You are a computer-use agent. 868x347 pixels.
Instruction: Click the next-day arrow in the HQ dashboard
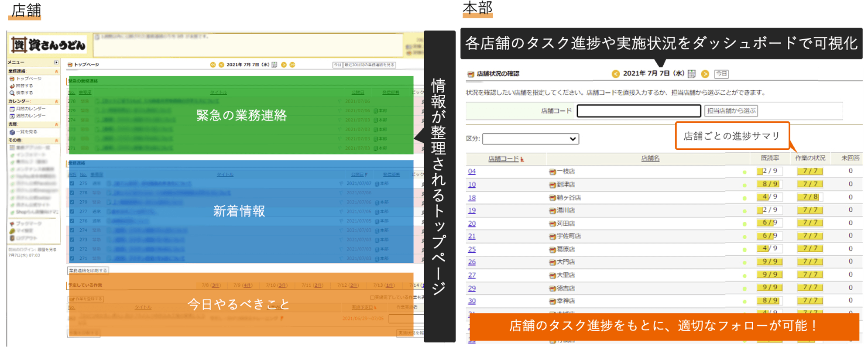click(x=705, y=74)
